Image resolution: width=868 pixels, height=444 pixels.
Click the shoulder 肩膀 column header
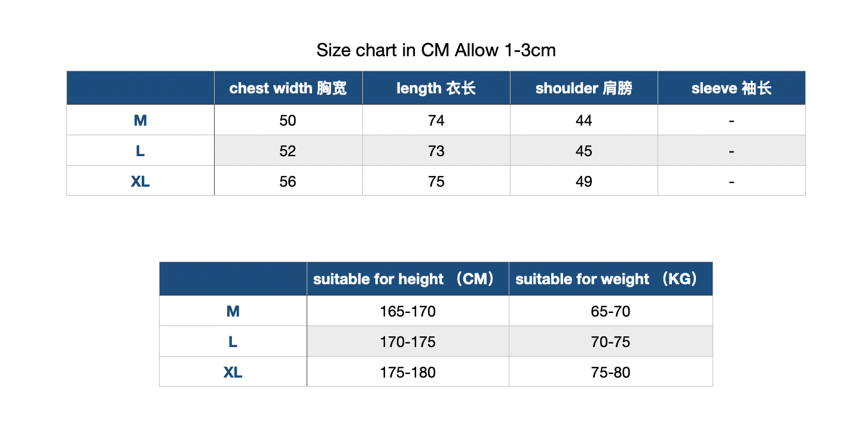pyautogui.click(x=584, y=88)
